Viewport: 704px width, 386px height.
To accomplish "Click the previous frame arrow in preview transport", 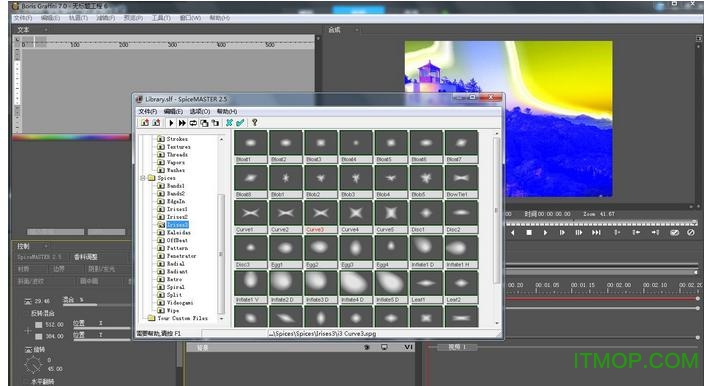I will (x=512, y=232).
